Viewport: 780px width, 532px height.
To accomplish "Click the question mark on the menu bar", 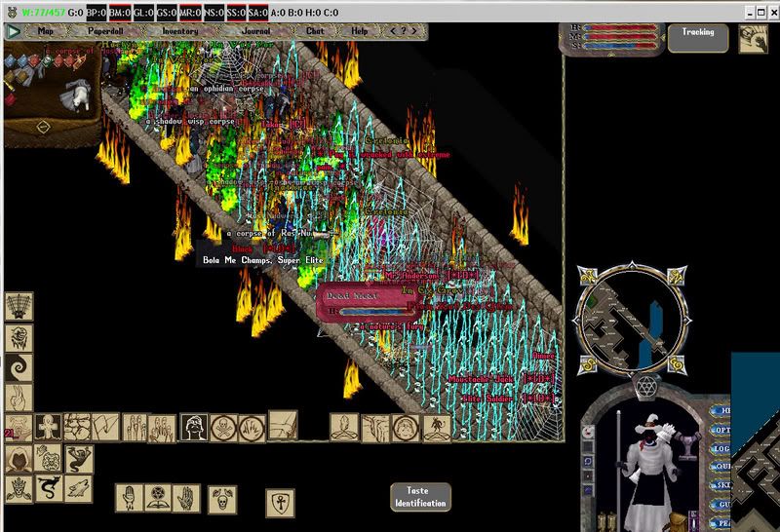I will [x=404, y=31].
